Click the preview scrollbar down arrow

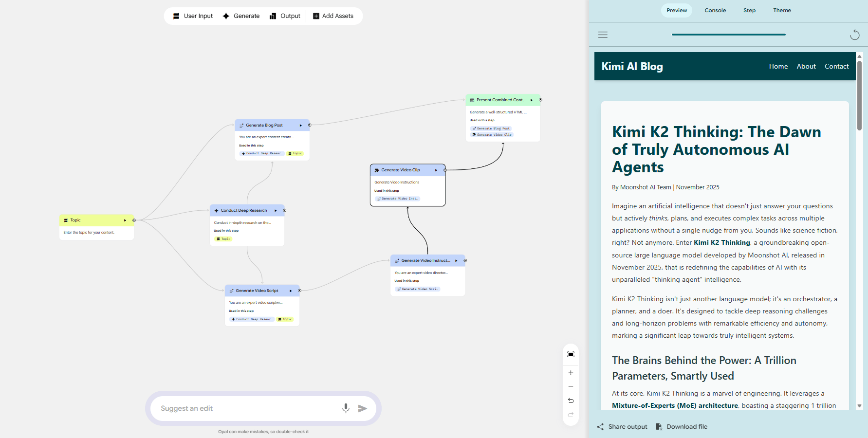[x=859, y=406]
